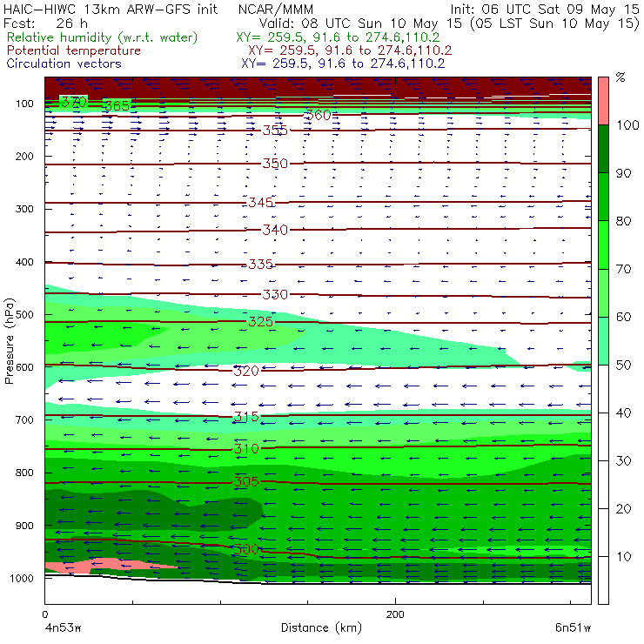Click the darkest green 90–100% colorbar segment
Screen dimensions: 644x644
pos(603,149)
